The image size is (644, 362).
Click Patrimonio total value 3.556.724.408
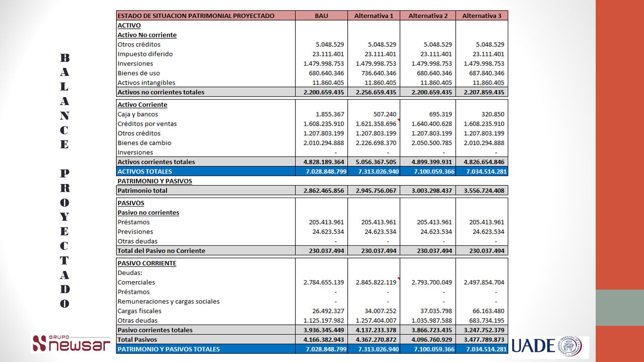[484, 191]
